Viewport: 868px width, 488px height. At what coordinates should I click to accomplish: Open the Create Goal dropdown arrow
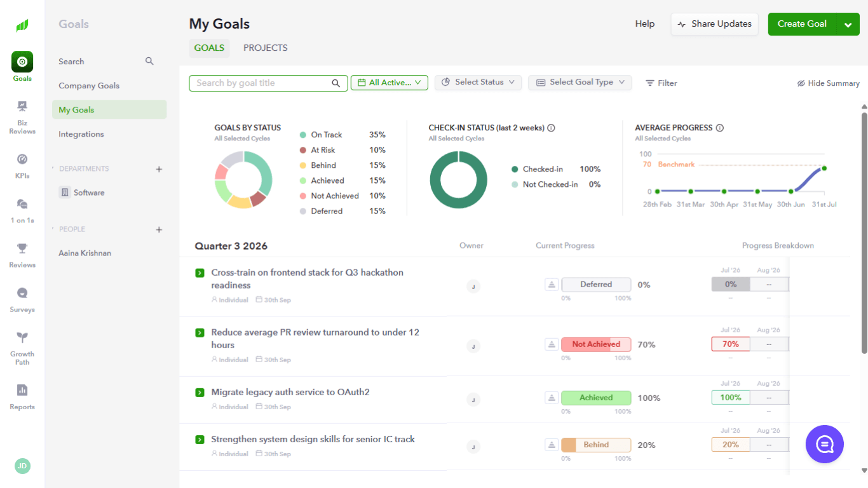[x=848, y=24]
